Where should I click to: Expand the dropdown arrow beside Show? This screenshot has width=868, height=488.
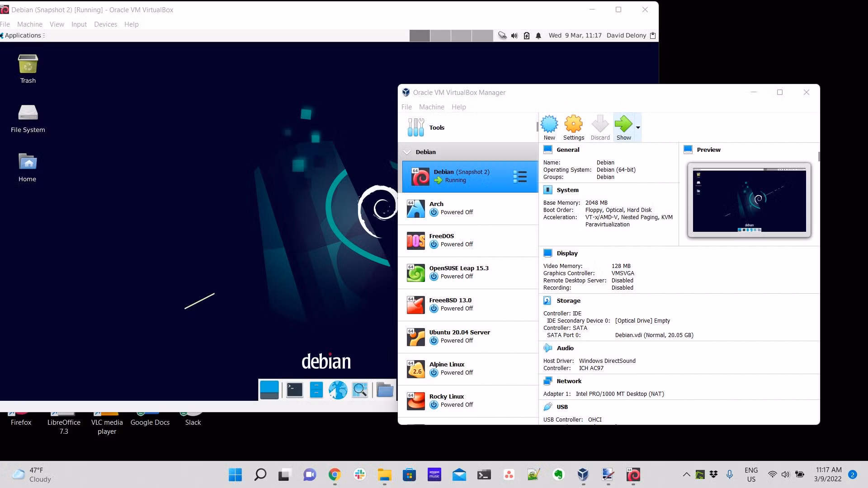tap(638, 127)
